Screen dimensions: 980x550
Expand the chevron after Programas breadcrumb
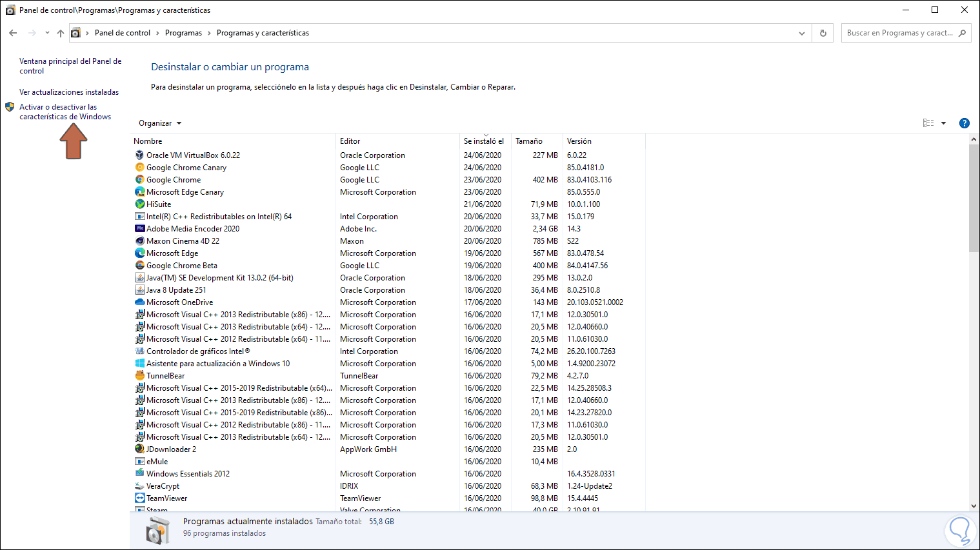coord(209,33)
